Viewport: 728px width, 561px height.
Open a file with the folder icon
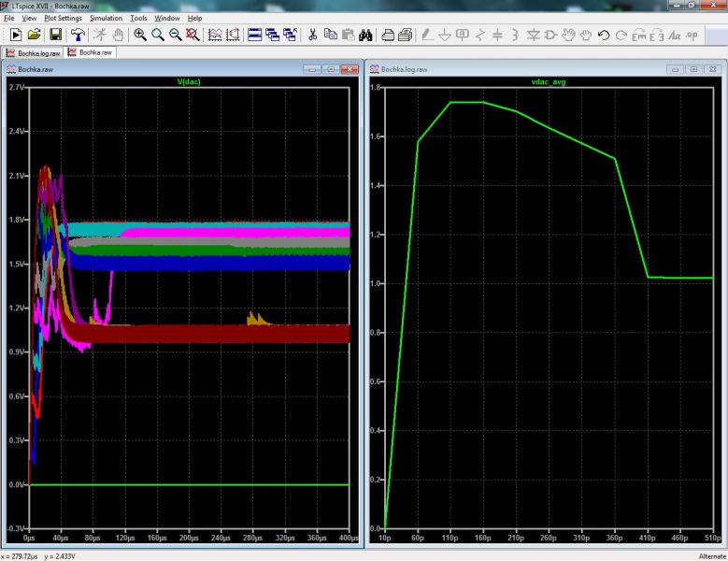pos(34,35)
